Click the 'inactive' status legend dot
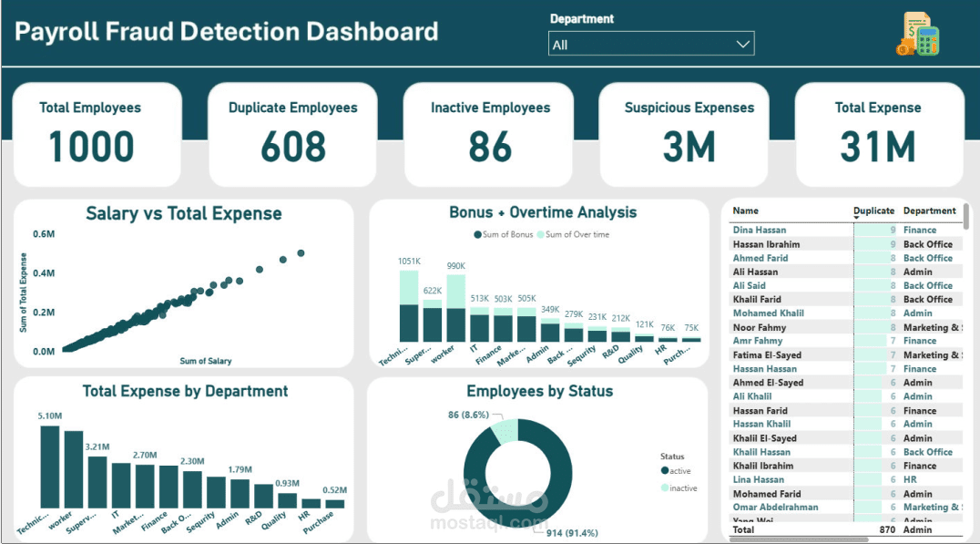 (666, 487)
